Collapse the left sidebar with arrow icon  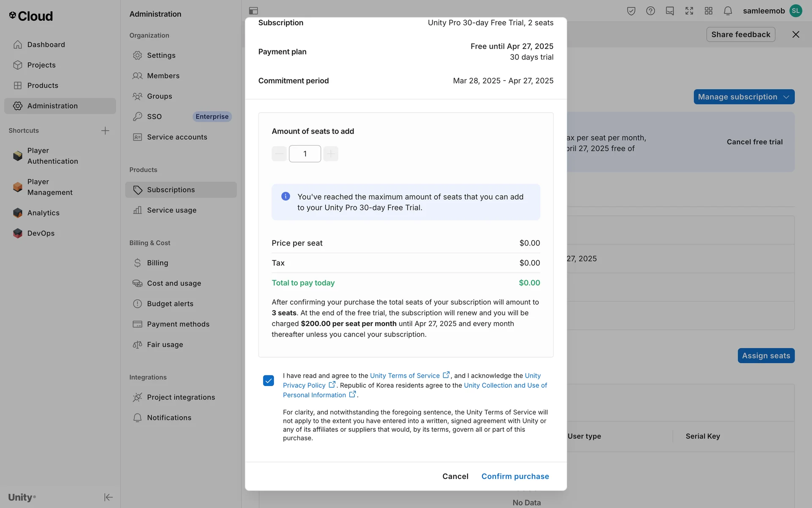click(x=108, y=497)
